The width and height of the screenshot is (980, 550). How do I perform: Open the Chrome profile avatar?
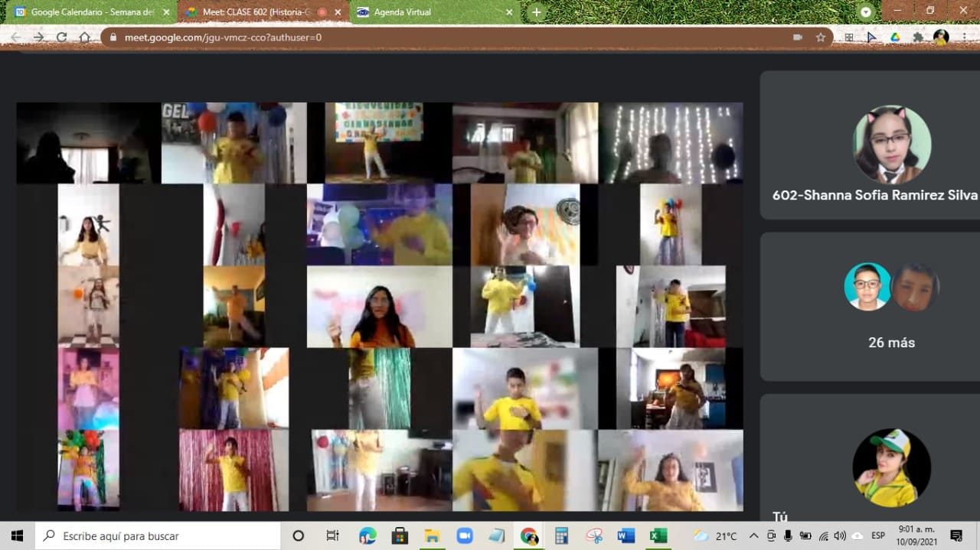pyautogui.click(x=941, y=37)
